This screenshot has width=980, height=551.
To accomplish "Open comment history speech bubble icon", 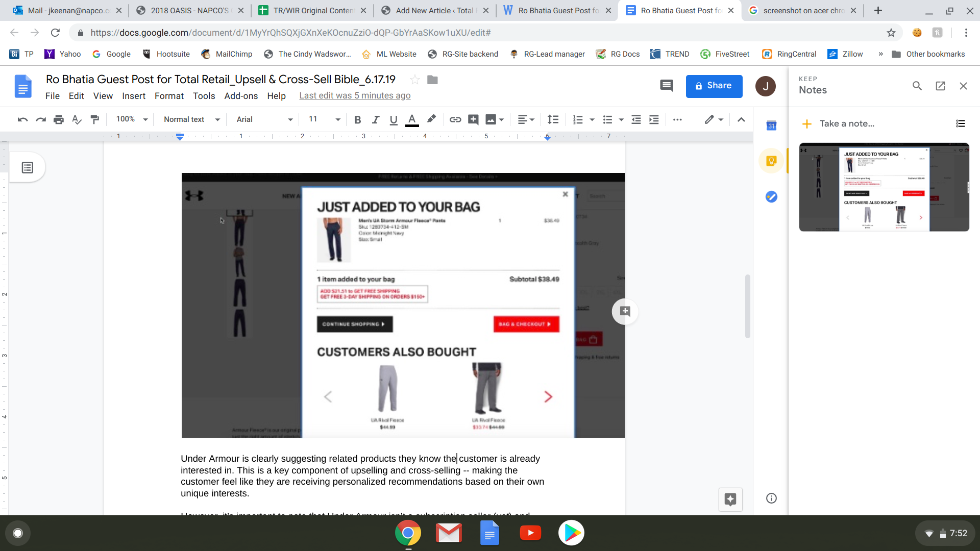I will point(667,86).
